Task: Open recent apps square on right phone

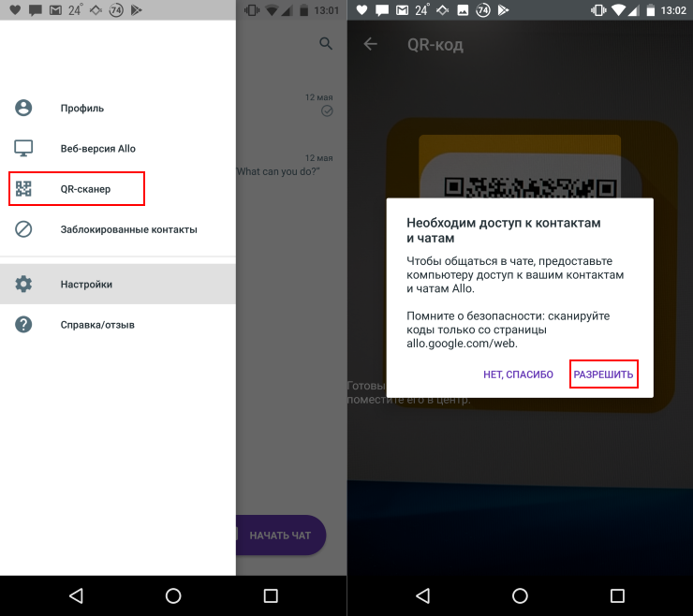Action: click(x=617, y=595)
